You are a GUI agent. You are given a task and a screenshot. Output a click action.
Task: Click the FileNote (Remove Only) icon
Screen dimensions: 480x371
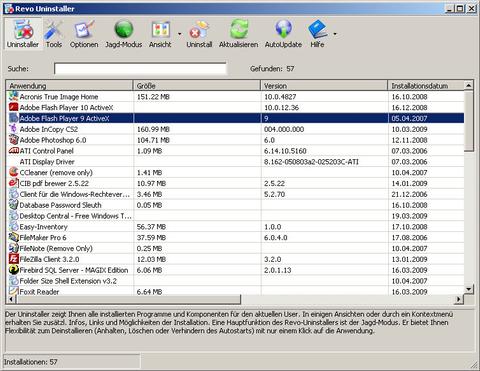tap(14, 248)
